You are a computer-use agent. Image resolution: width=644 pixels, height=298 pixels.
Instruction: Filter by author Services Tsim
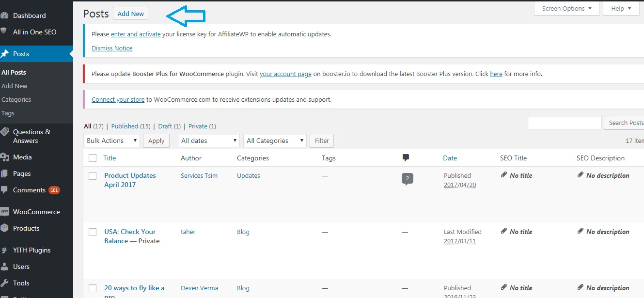tap(199, 175)
